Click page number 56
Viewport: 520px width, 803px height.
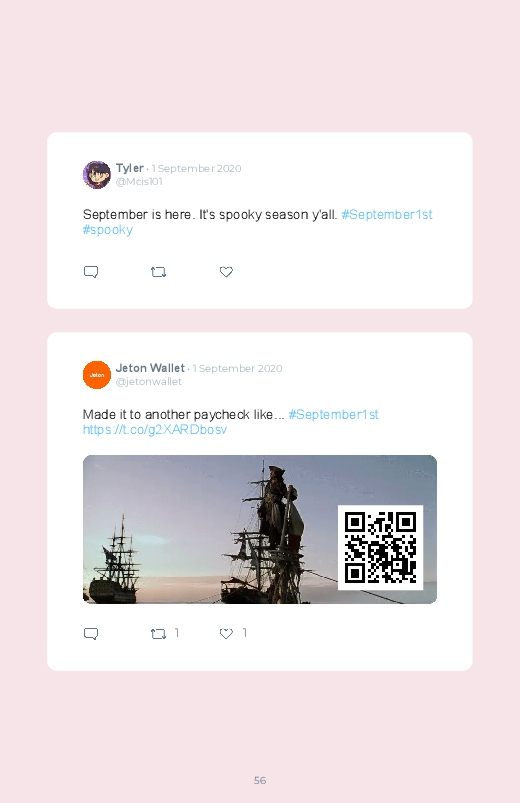260,780
